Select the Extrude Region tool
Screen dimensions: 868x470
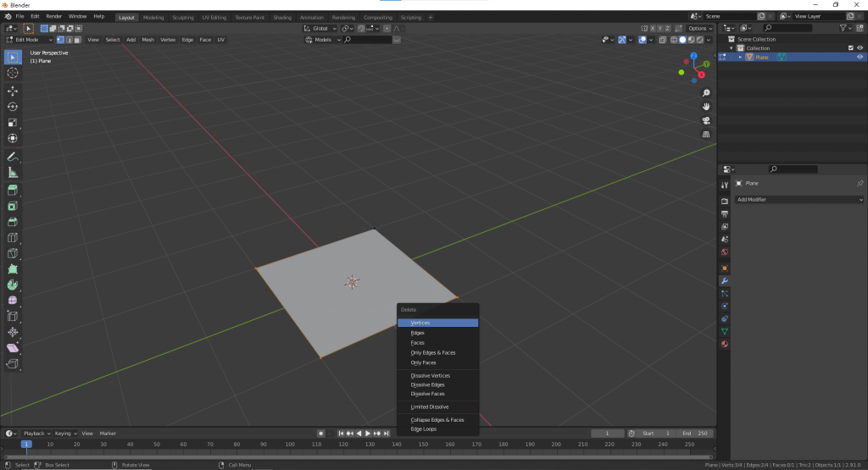[x=13, y=191]
